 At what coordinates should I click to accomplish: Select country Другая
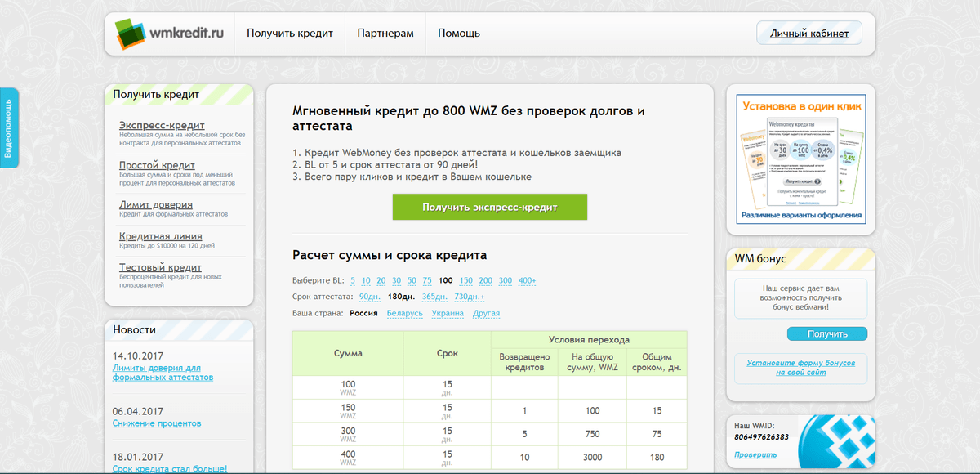[486, 313]
